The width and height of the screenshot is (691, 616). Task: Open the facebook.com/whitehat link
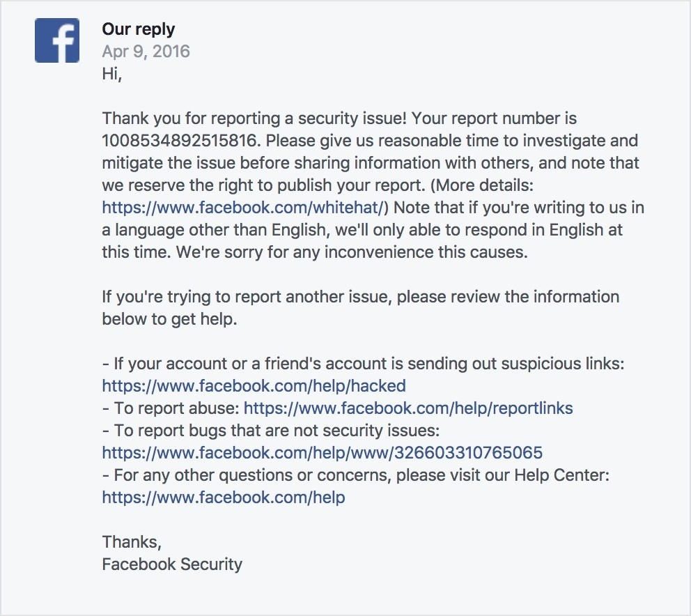[x=242, y=207]
